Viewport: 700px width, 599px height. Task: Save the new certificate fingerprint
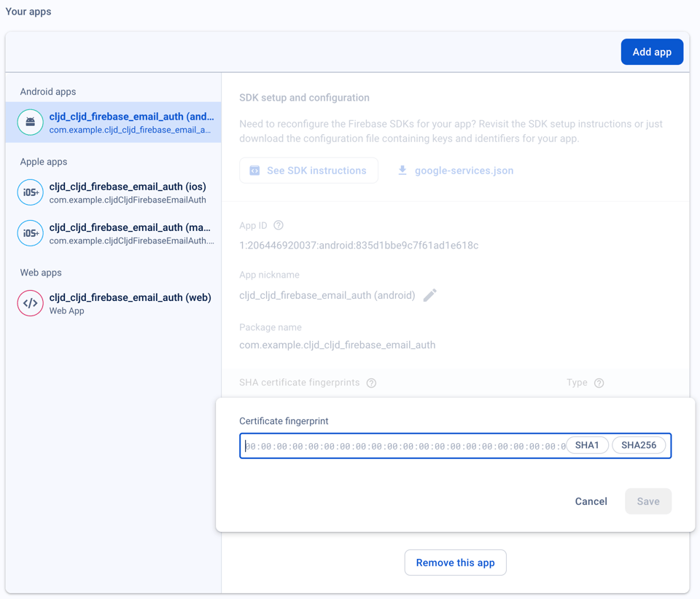point(647,501)
